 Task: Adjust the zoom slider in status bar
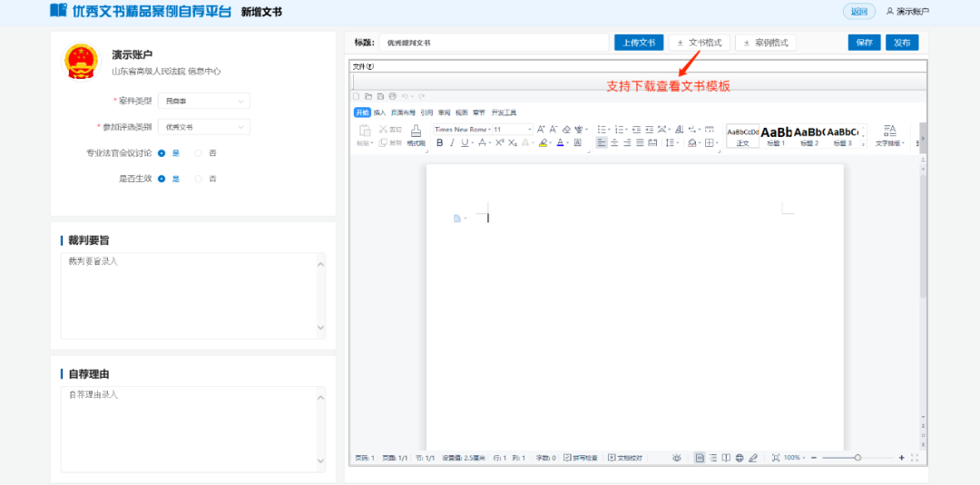coord(857,458)
